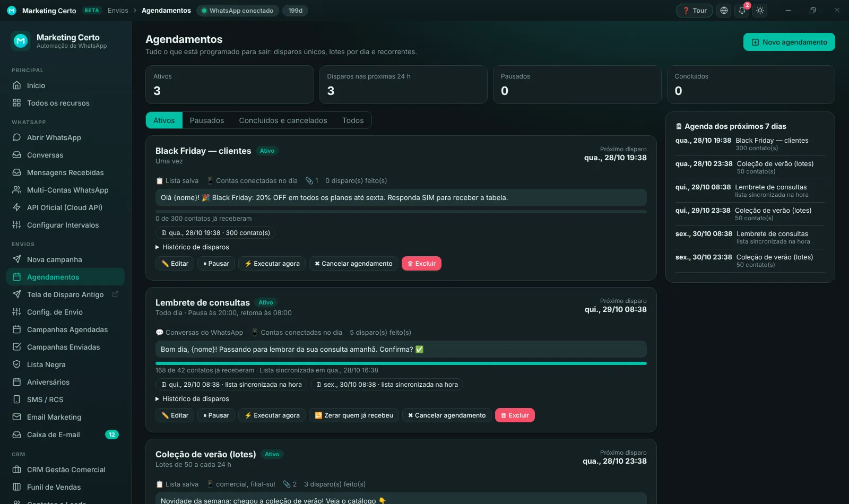Switch to the Ativos tab

(x=164, y=120)
